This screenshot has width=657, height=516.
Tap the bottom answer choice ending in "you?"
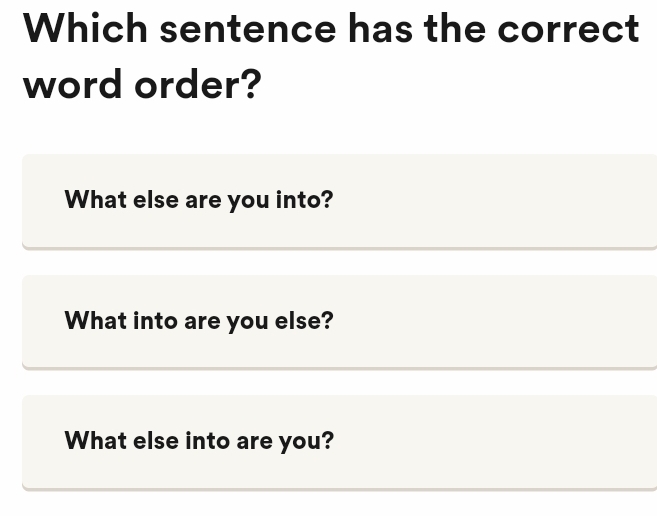coord(199,441)
